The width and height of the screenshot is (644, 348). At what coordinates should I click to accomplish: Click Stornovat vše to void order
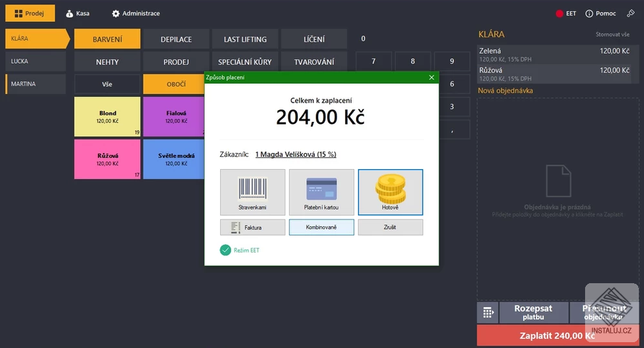click(612, 34)
